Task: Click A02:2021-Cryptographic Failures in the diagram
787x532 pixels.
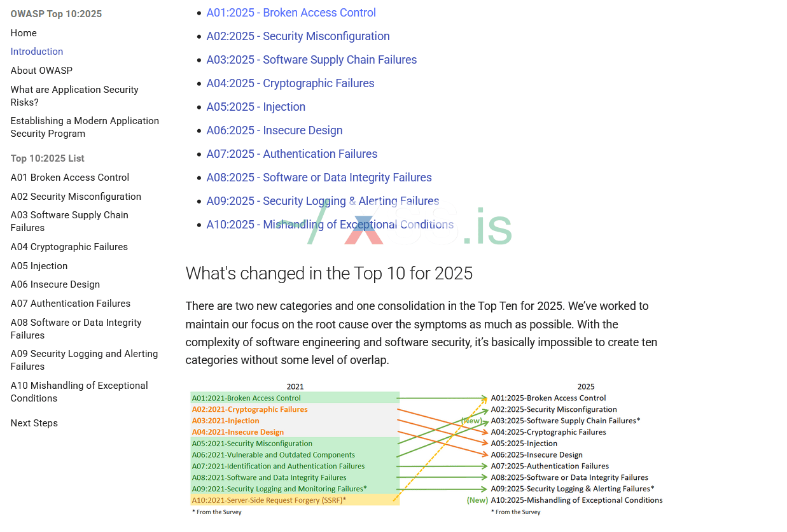Action: pyautogui.click(x=249, y=410)
